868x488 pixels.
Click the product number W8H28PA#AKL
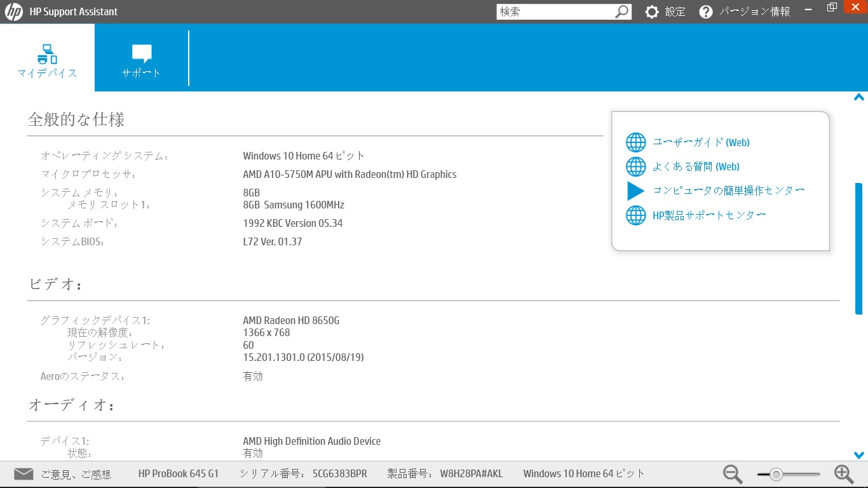coord(471,474)
